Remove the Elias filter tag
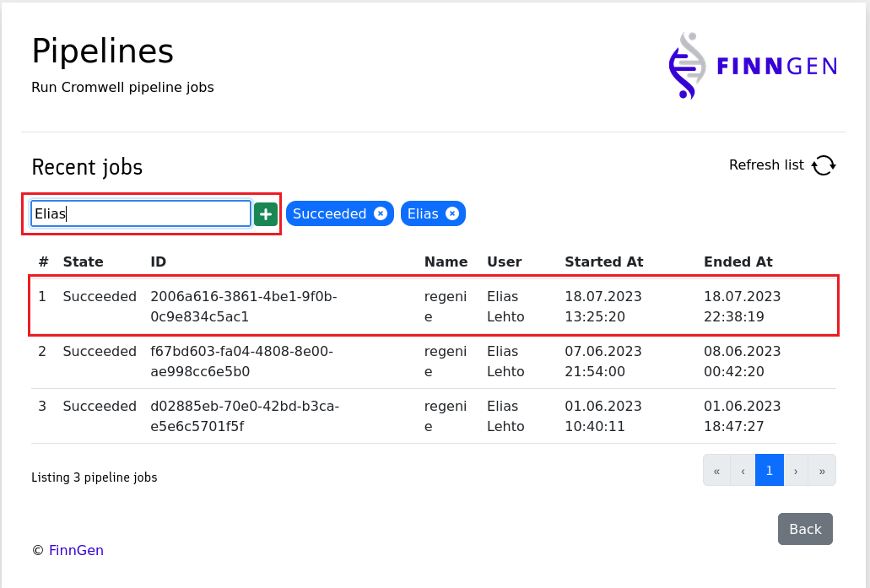 tap(452, 214)
